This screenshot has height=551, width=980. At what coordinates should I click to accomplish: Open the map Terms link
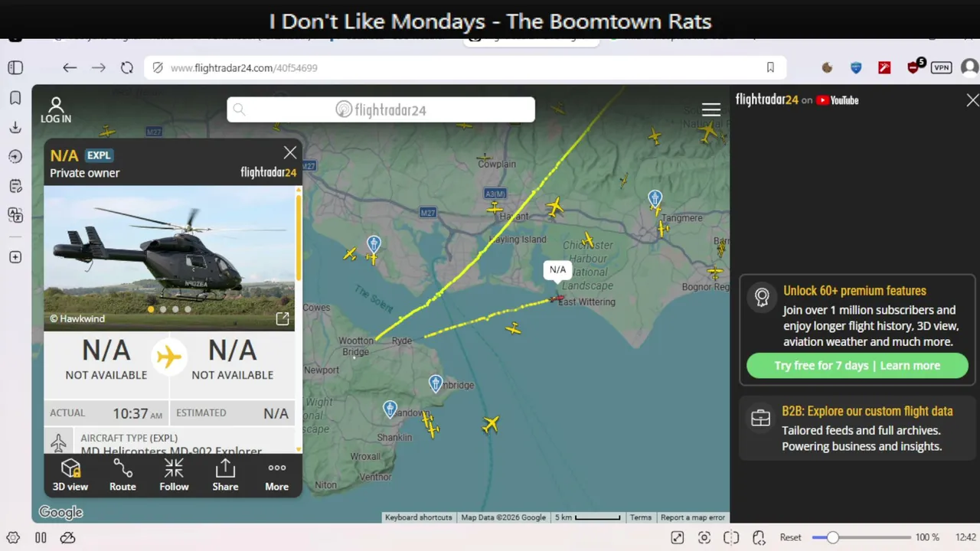[x=641, y=517]
